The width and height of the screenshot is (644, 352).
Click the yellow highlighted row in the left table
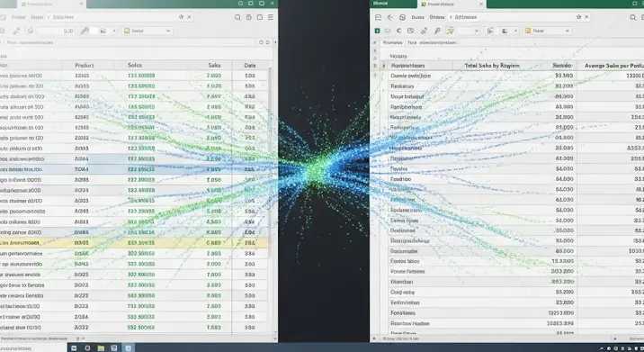[134, 242]
